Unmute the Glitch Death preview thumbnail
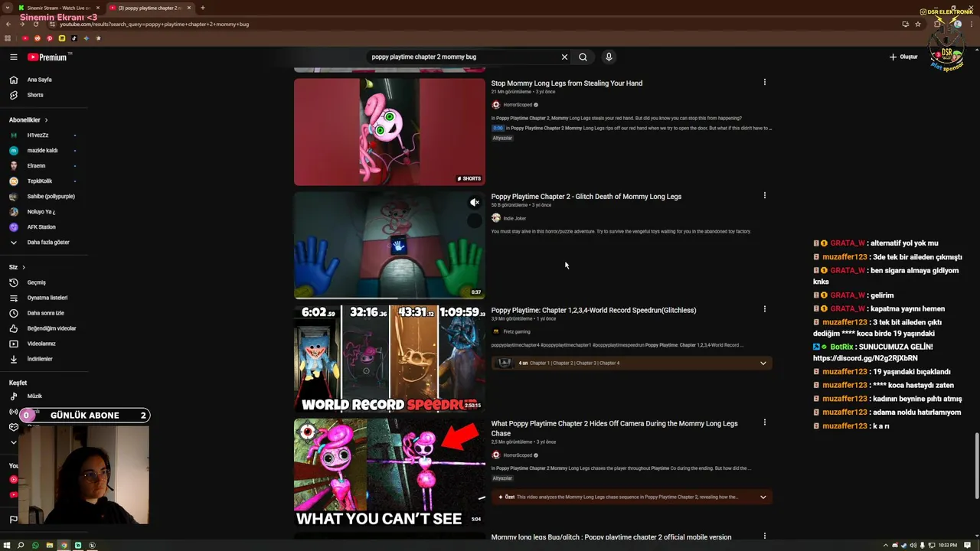The image size is (980, 551). tap(475, 203)
